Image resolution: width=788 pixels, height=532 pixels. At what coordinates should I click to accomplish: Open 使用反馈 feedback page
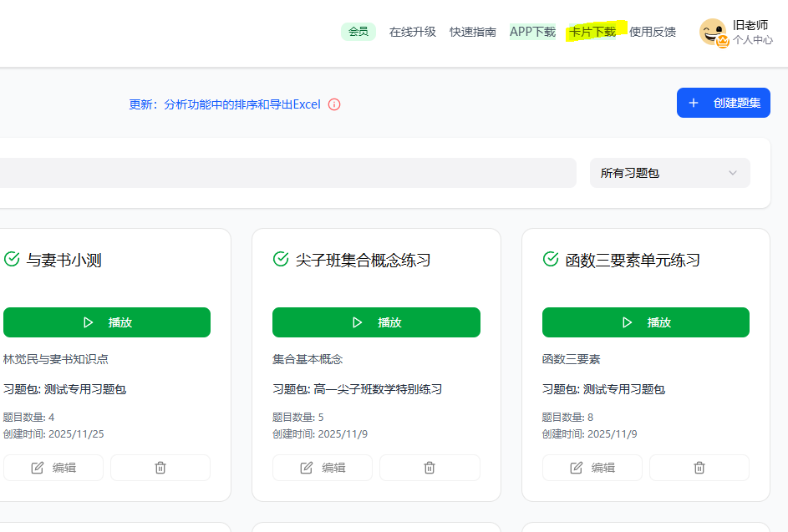pos(652,32)
